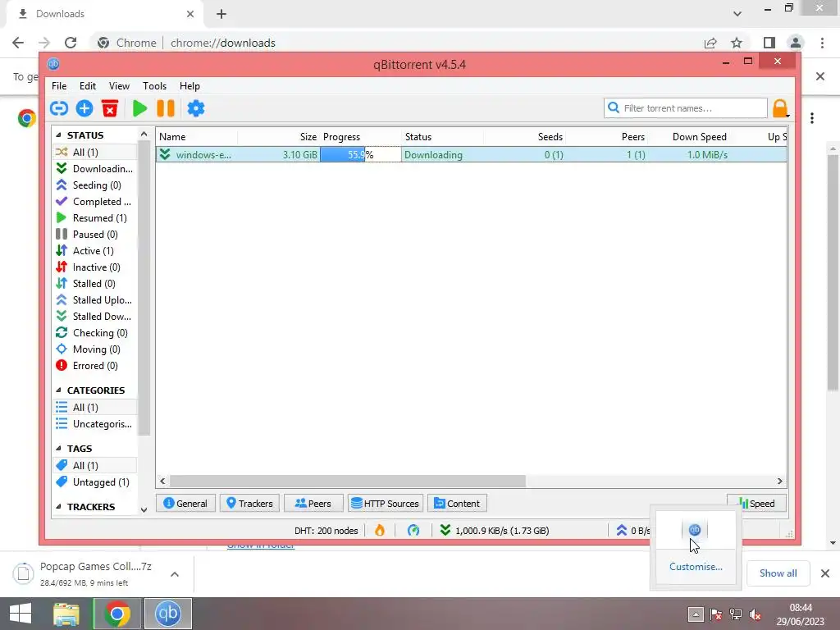This screenshot has height=630, width=840.
Task: Switch to the General tab
Action: pos(185,504)
